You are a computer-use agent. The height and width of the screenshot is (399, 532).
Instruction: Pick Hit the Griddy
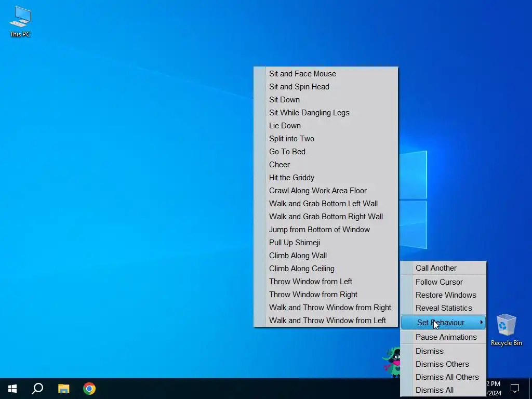tap(326, 178)
